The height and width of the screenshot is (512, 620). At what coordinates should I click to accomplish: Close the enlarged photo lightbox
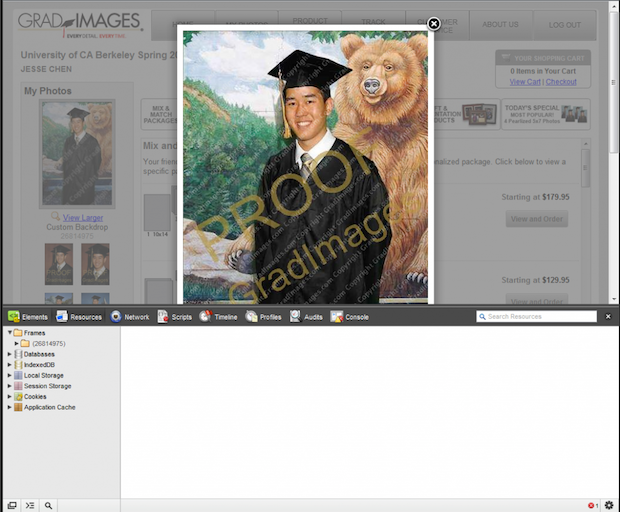point(434,24)
